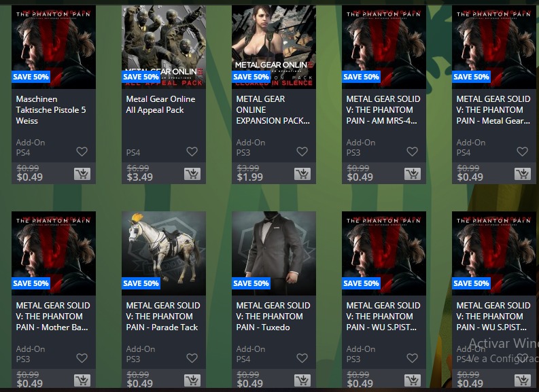Add Metal Gear Online All Appeal Pack to cart
This screenshot has width=539, height=392.
(192, 174)
